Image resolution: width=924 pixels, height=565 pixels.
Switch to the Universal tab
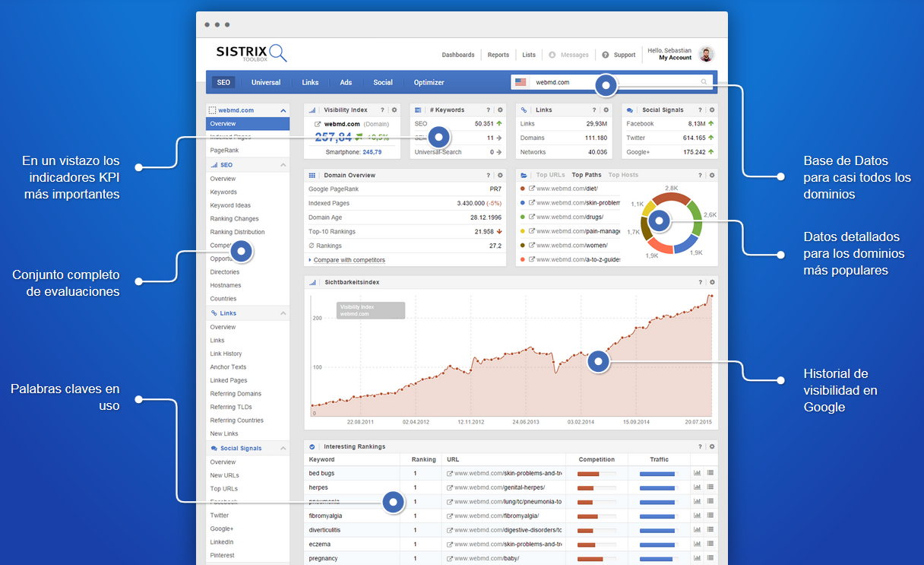coord(266,82)
